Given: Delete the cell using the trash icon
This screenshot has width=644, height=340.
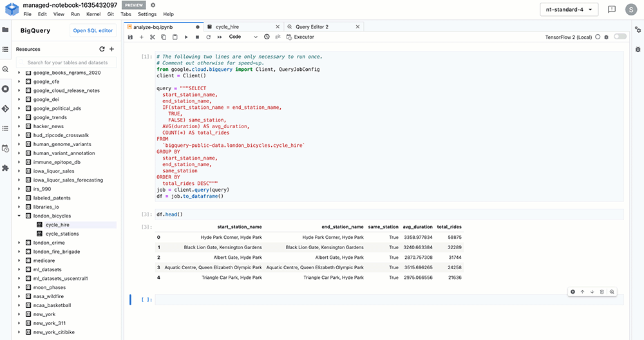Looking at the screenshot, I should [602, 292].
